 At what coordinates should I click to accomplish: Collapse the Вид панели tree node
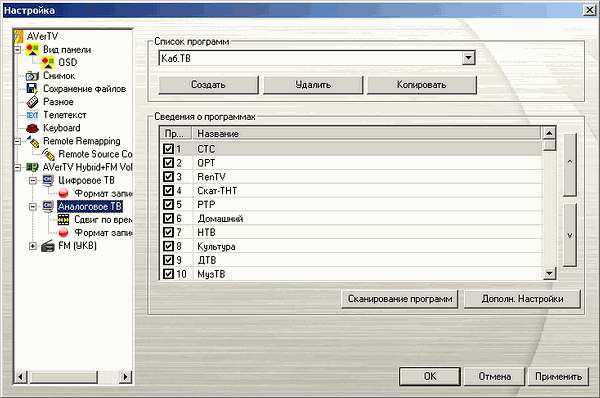pos(18,50)
